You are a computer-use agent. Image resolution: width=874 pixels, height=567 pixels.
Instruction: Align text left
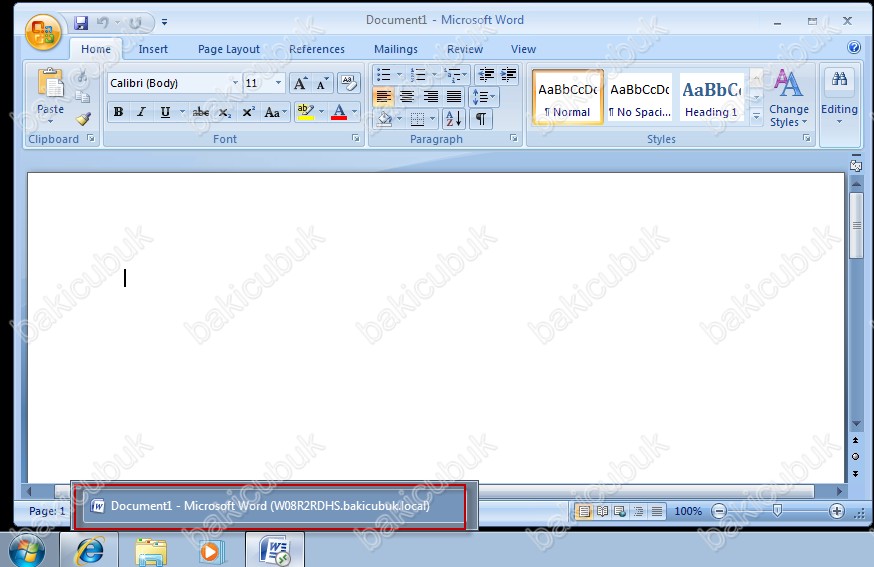[x=383, y=97]
